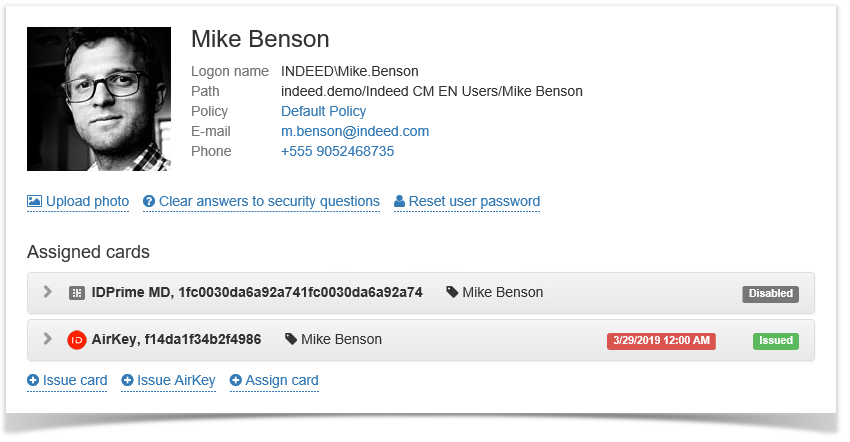Click the IDPrime MD smart card chip icon
The height and width of the screenshot is (442, 850).
[76, 293]
